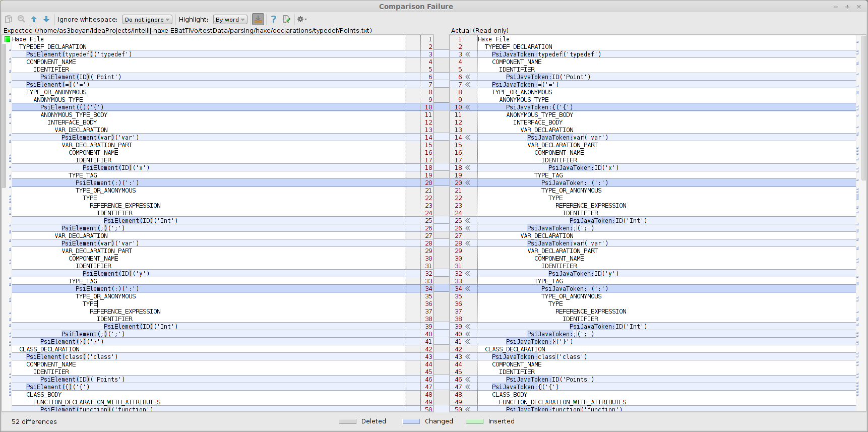Click the accept/edit document icon in the toolbar
The height and width of the screenshot is (432, 868).
[287, 19]
